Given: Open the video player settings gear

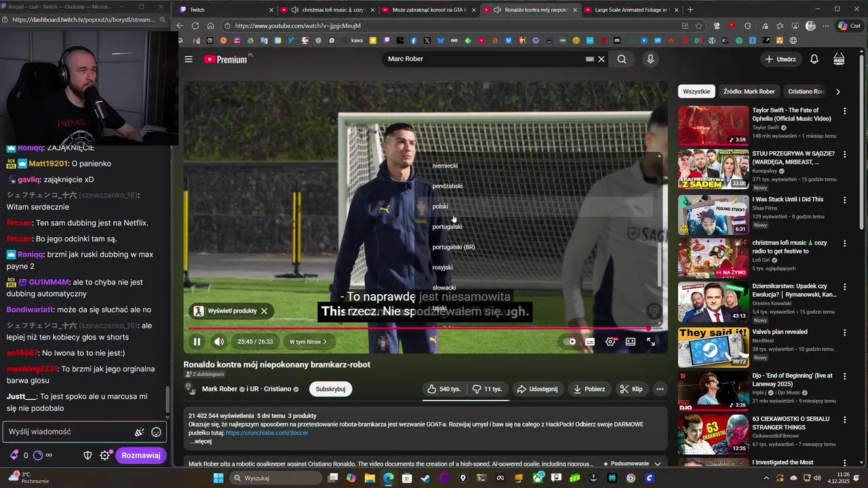Looking at the screenshot, I should (610, 342).
